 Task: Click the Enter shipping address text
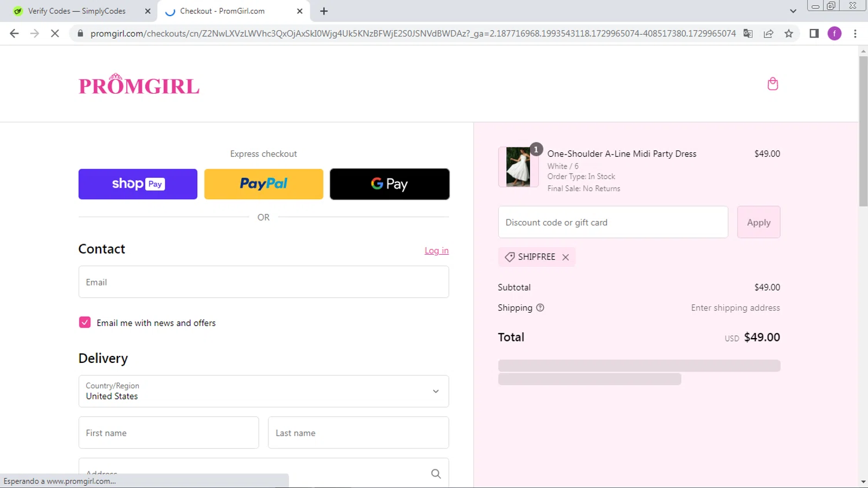[x=735, y=308]
